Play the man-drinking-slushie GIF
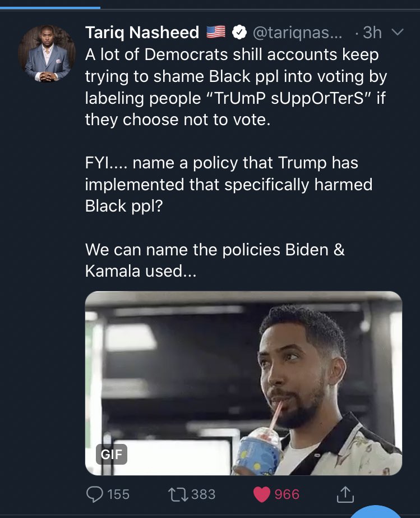 pos(244,383)
